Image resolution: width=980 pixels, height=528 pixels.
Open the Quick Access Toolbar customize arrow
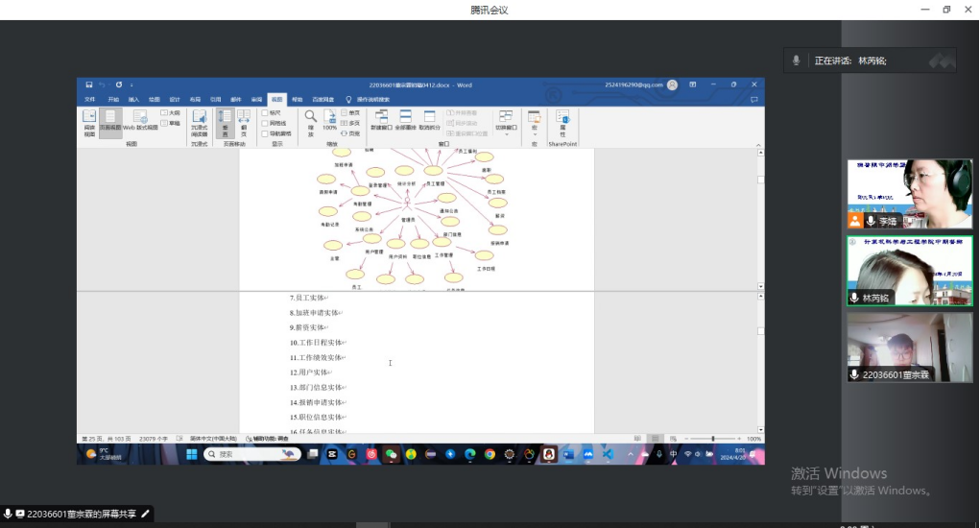tap(131, 84)
